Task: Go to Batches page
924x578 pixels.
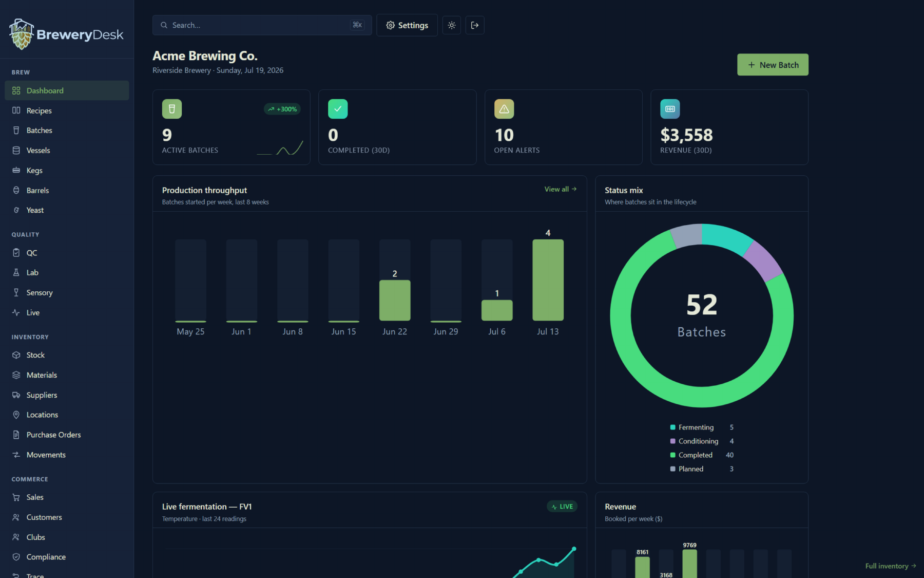Action: coord(67,130)
